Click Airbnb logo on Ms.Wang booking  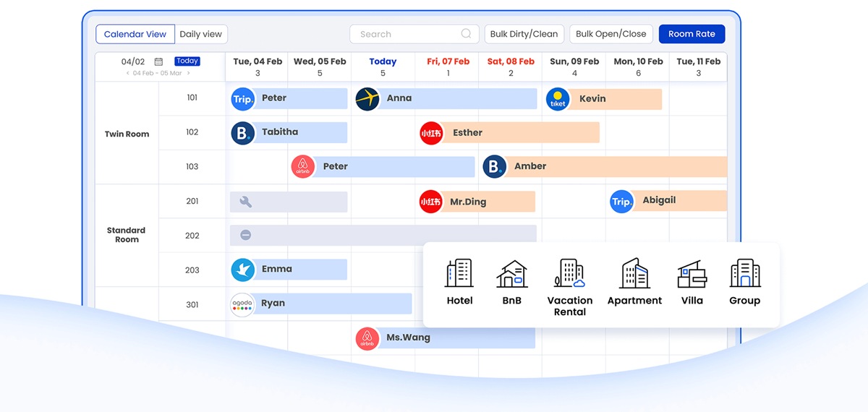(367, 338)
